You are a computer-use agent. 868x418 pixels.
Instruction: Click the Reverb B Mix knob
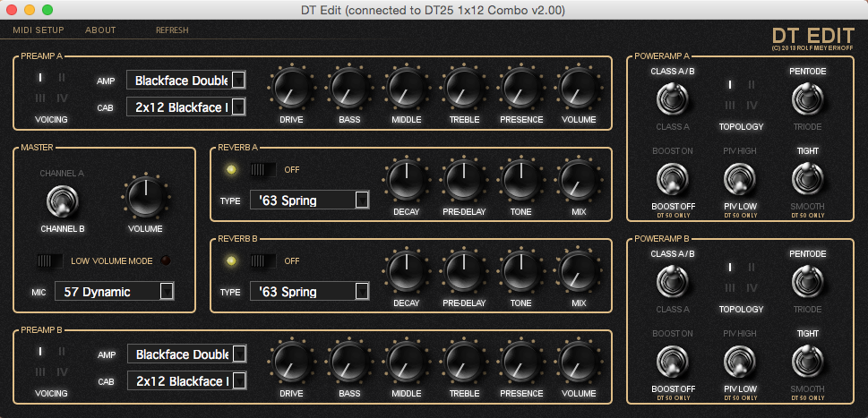(578, 272)
